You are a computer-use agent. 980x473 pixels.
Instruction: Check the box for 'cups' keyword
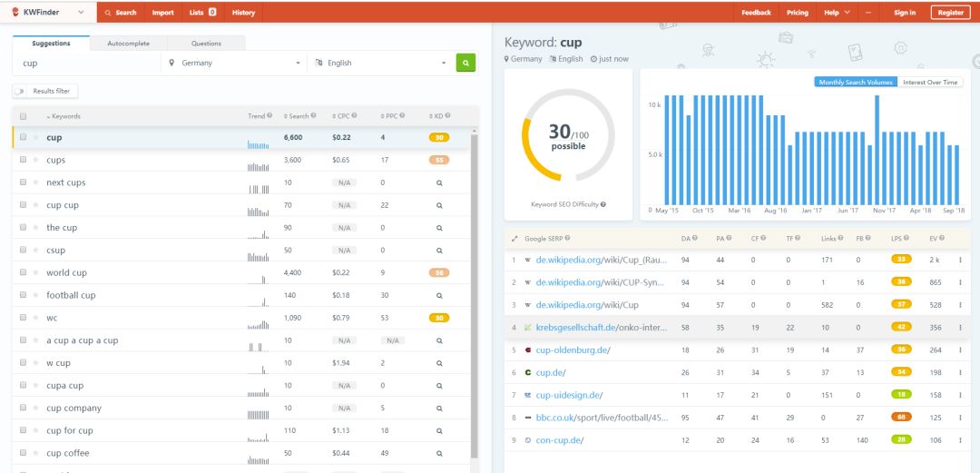pyautogui.click(x=24, y=160)
